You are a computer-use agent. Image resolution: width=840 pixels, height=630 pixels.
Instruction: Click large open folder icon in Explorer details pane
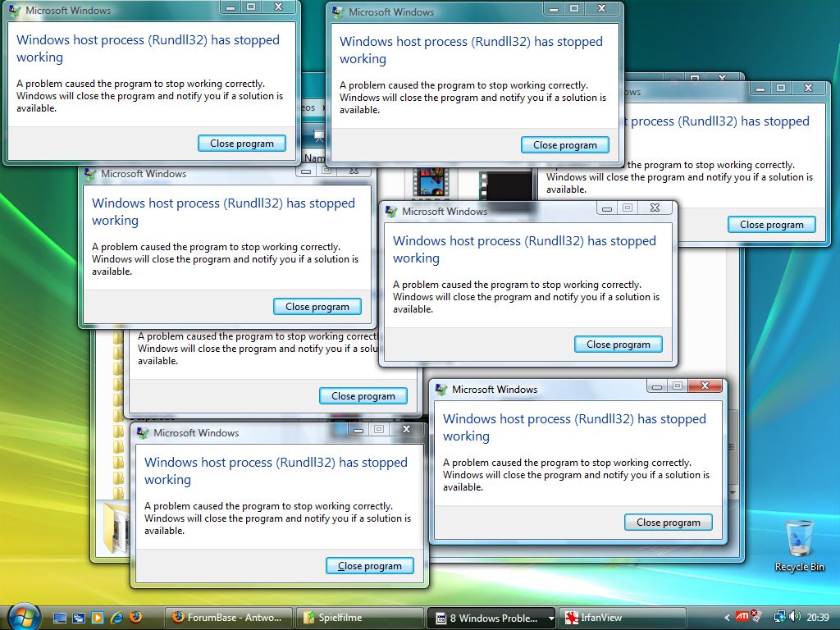pyautogui.click(x=115, y=527)
